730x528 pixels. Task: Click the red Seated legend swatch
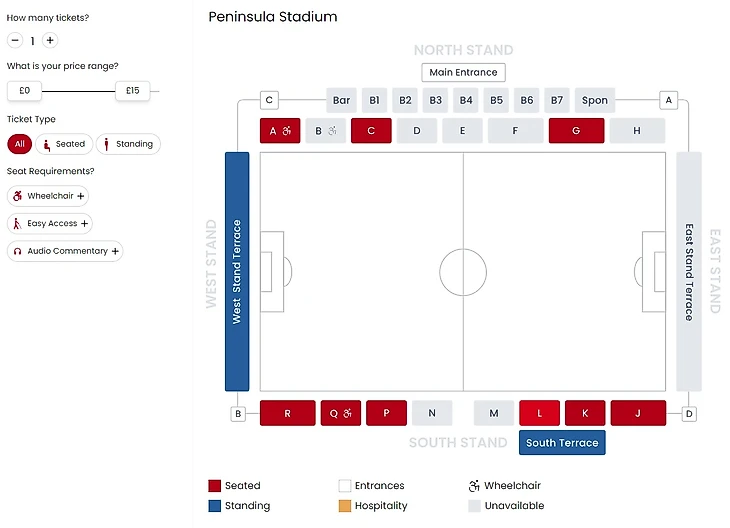pos(214,486)
